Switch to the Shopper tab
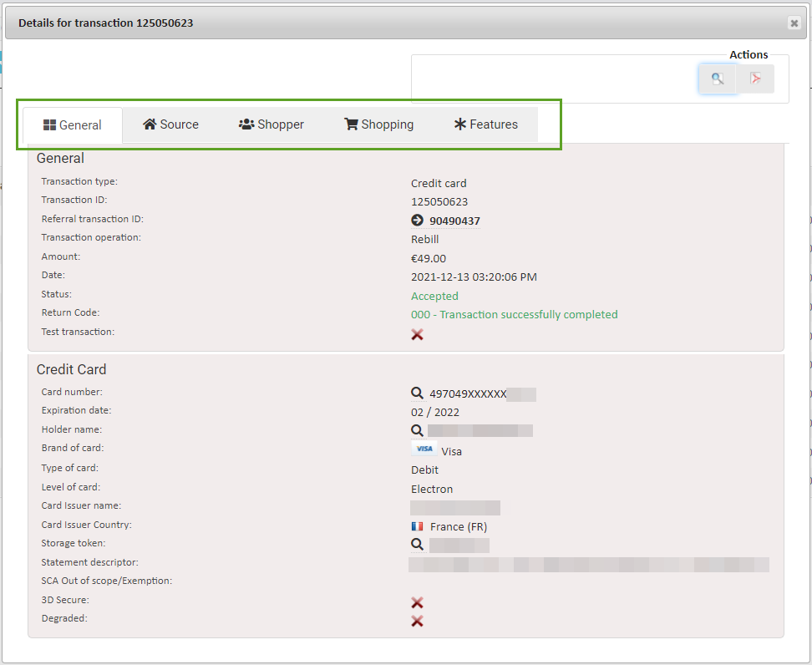 [271, 124]
